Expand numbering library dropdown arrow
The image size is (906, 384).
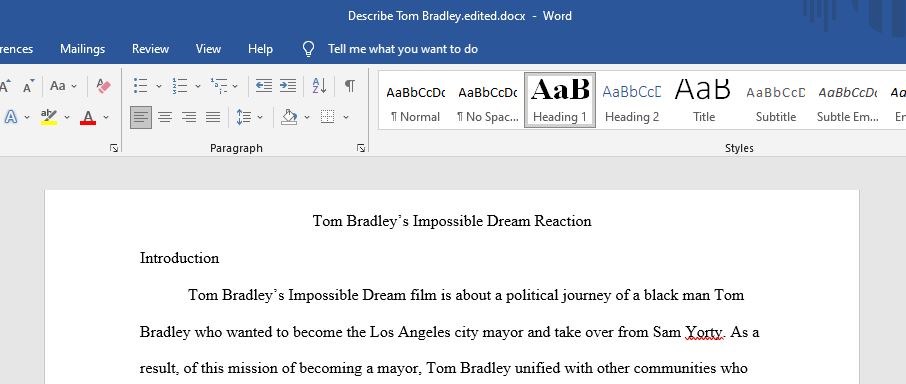[198, 87]
